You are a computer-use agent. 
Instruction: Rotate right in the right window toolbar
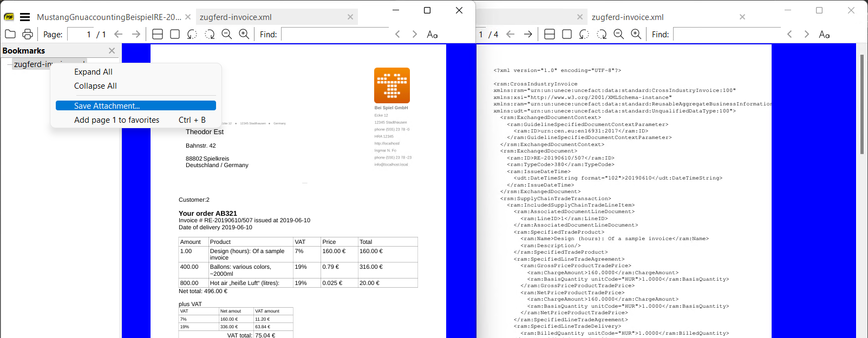point(602,34)
